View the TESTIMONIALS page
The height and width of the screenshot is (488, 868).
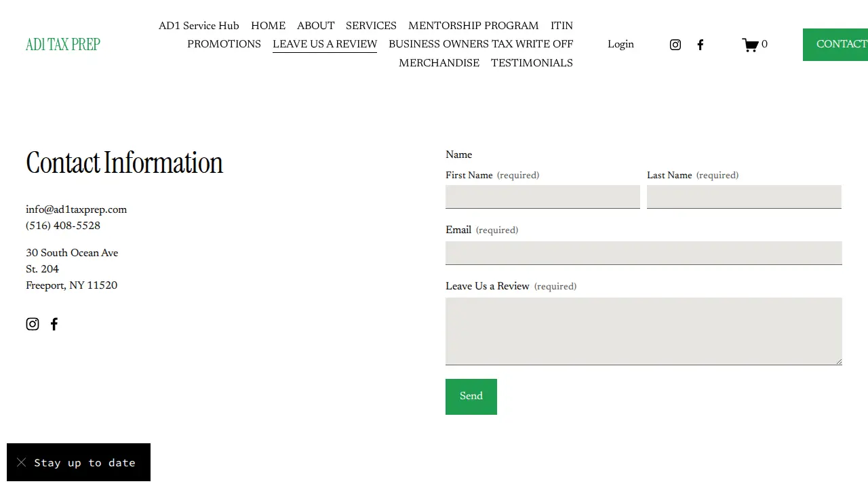[x=532, y=63]
